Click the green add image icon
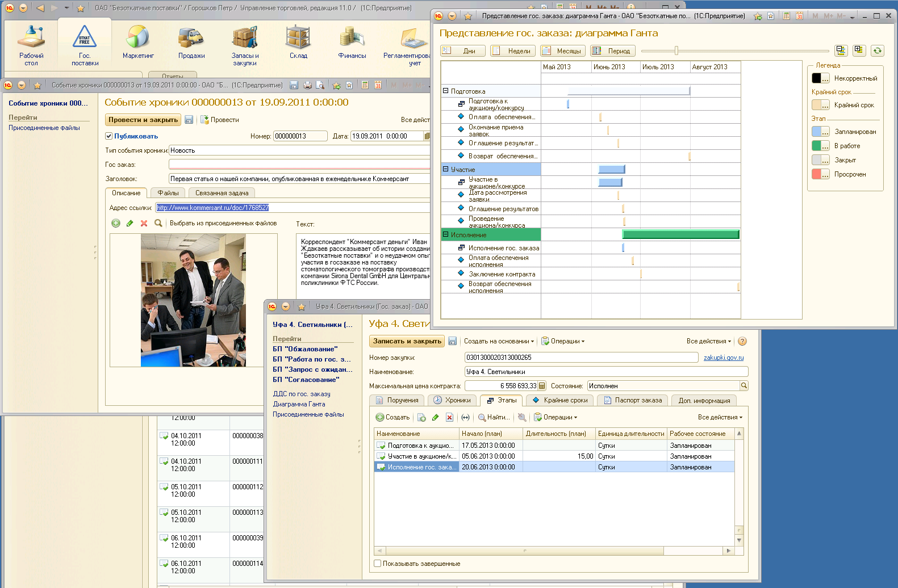The image size is (898, 588). [116, 223]
